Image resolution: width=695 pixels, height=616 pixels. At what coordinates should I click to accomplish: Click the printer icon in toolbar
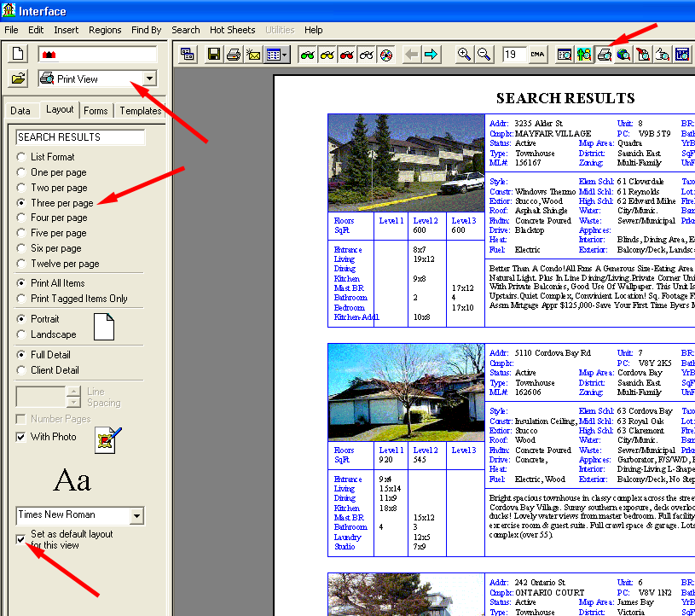[234, 55]
